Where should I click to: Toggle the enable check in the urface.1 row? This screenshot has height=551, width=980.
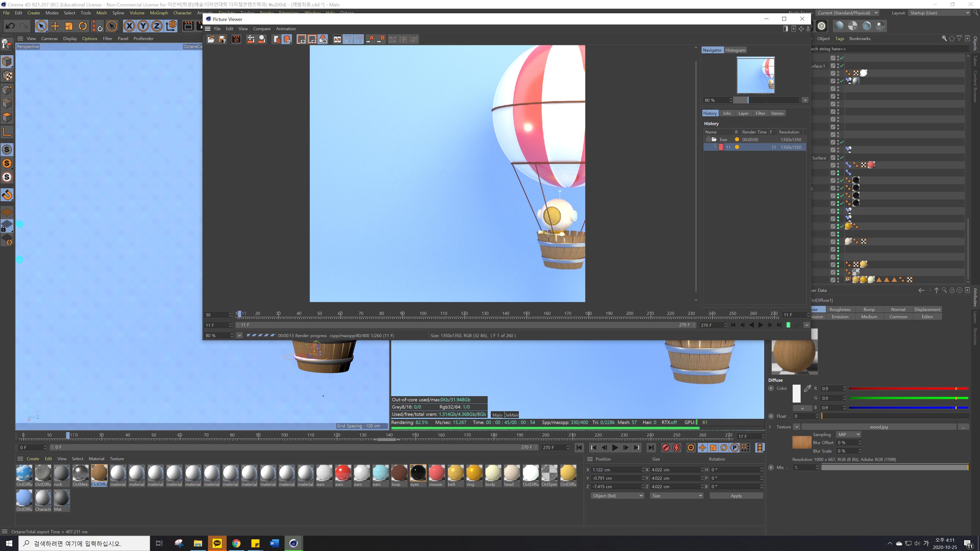842,66
